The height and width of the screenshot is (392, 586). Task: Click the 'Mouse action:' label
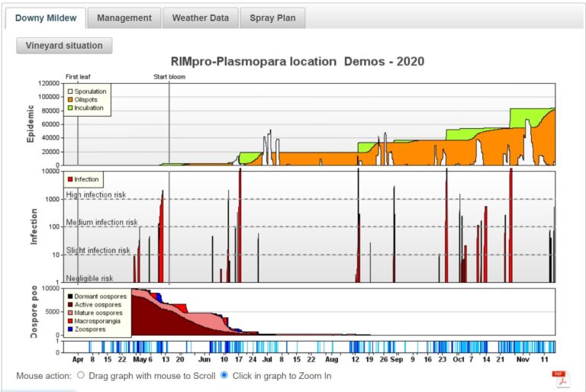(43, 376)
